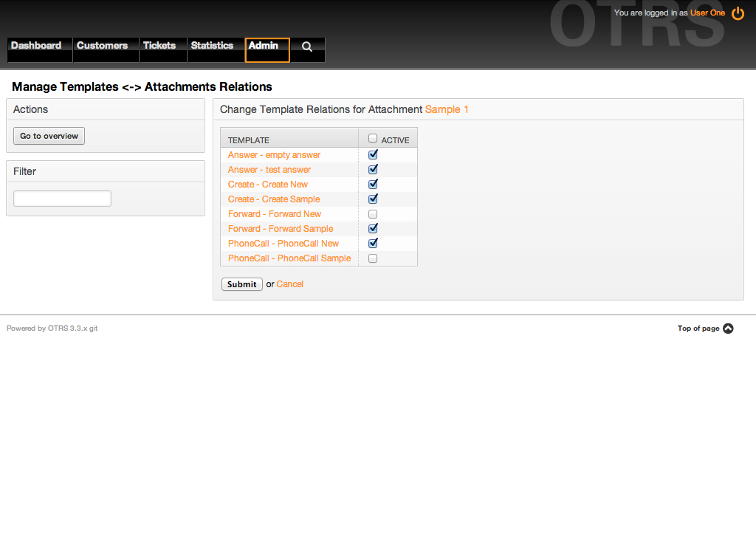
Task: Enable the Forward - Forward New checkbox
Action: point(373,214)
